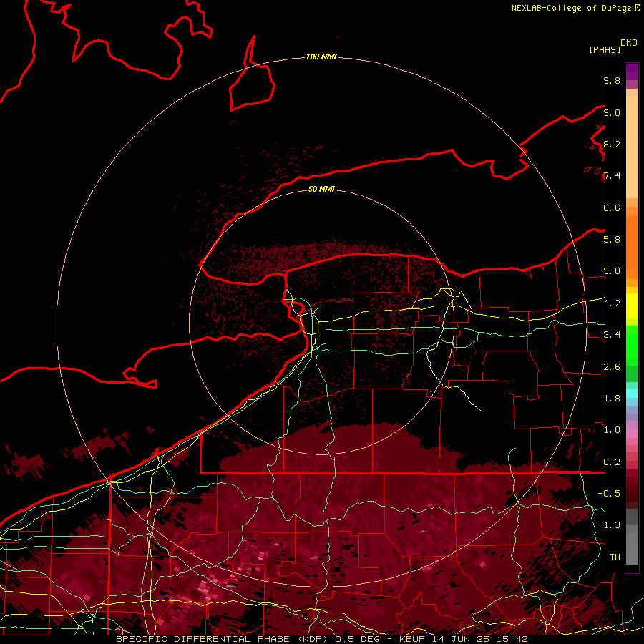Click the cyan band of the color bar
The image size is (644, 644).
click(x=632, y=394)
